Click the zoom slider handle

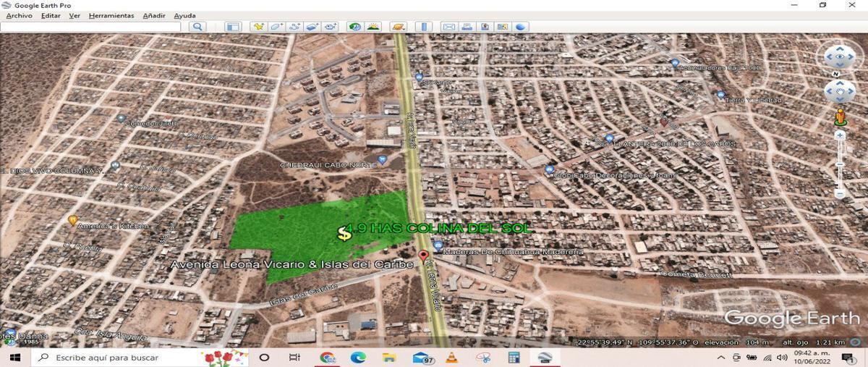840,164
